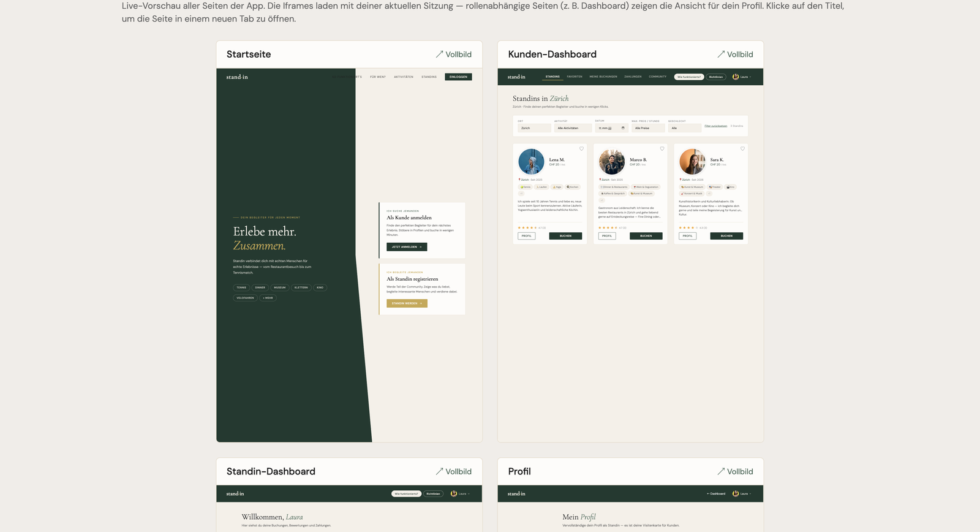Select the Klettern chip on the Startseite
This screenshot has width=980, height=532.
click(x=301, y=287)
